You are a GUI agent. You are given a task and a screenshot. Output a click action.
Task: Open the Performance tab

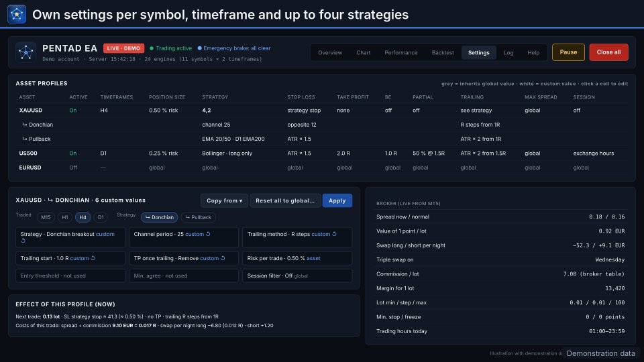tap(401, 52)
